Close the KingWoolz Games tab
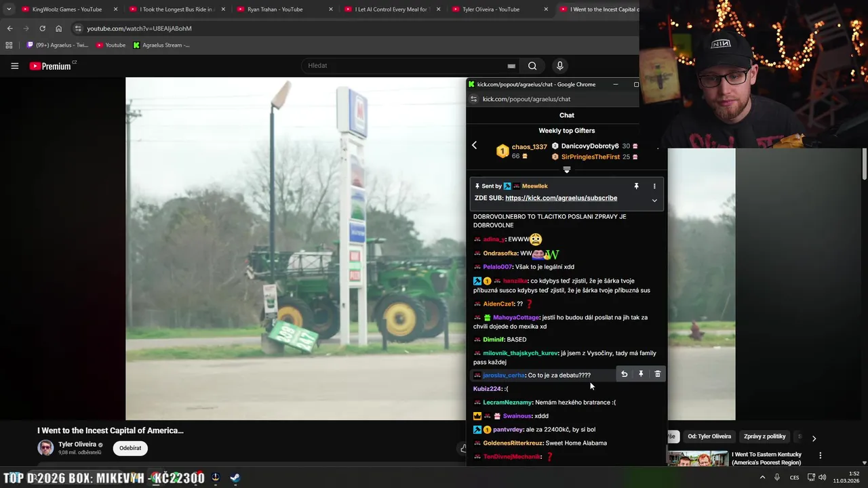The height and width of the screenshot is (488, 868). pos(115,9)
